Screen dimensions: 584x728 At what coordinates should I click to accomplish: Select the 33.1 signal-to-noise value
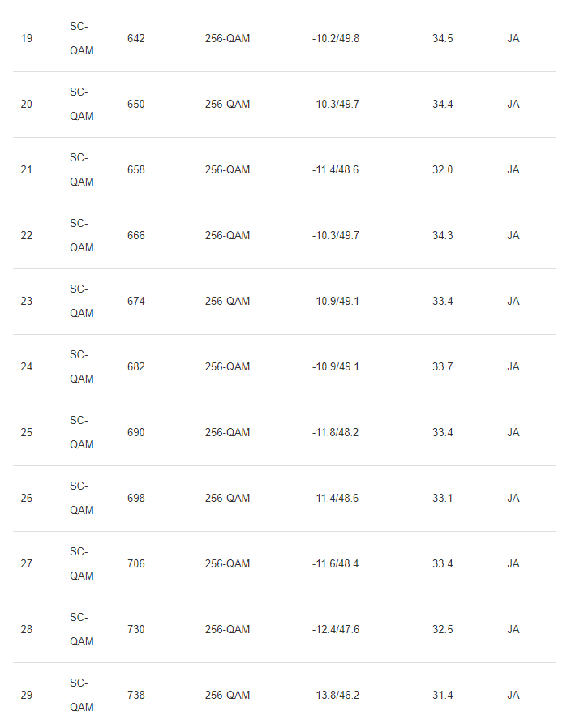(443, 499)
